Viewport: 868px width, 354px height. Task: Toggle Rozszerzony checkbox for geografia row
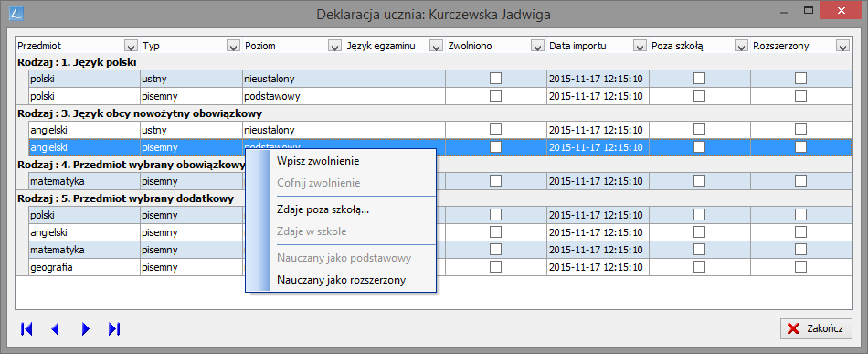click(x=801, y=266)
